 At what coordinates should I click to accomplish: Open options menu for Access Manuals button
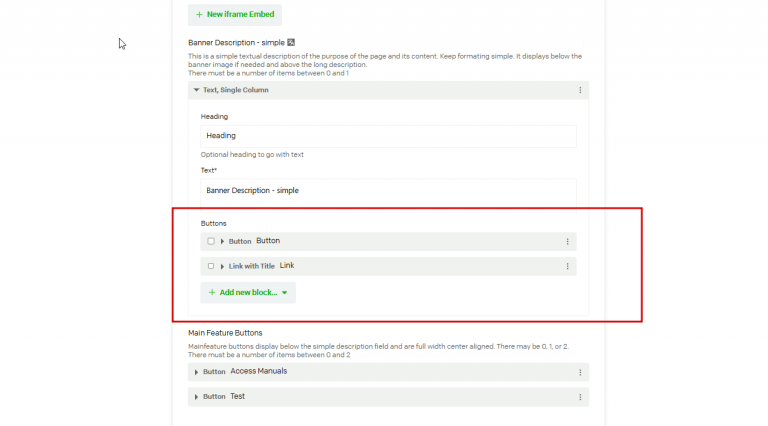[580, 372]
